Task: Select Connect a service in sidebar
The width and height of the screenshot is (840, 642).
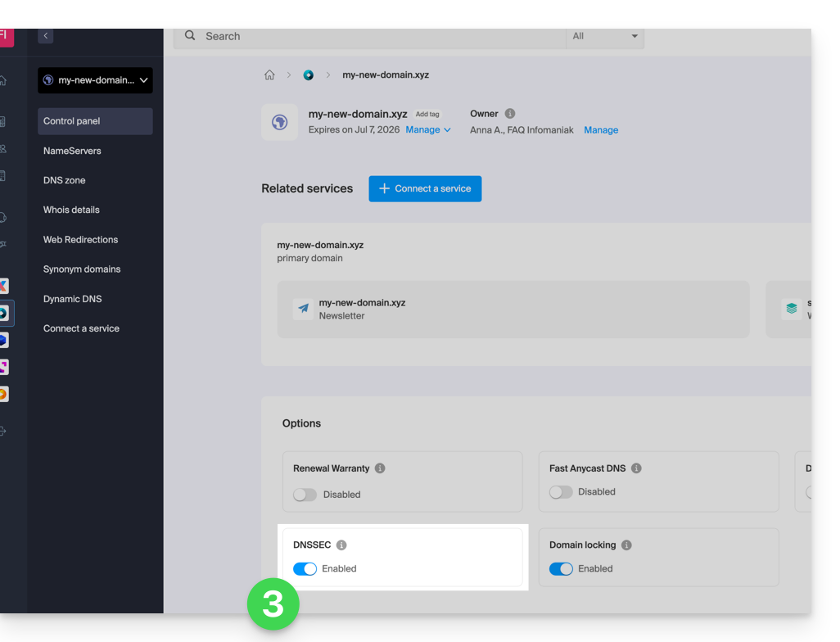Action: click(x=81, y=328)
